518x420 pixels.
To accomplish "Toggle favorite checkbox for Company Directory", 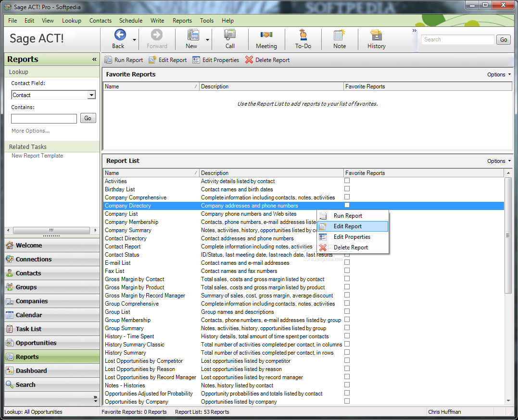I will 347,205.
